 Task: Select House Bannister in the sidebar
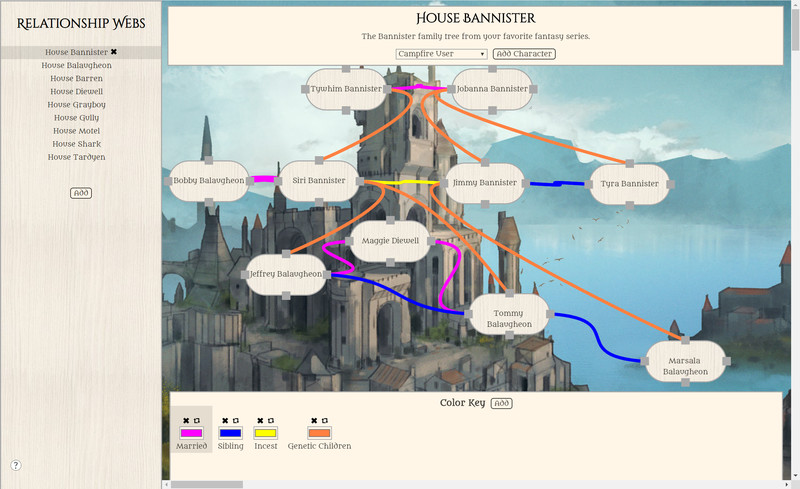77,52
